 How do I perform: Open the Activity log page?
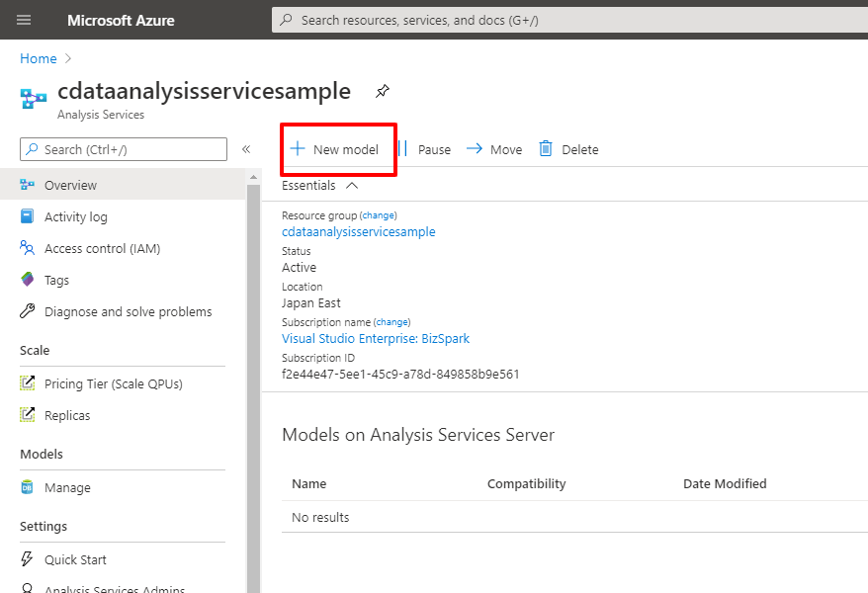75,216
